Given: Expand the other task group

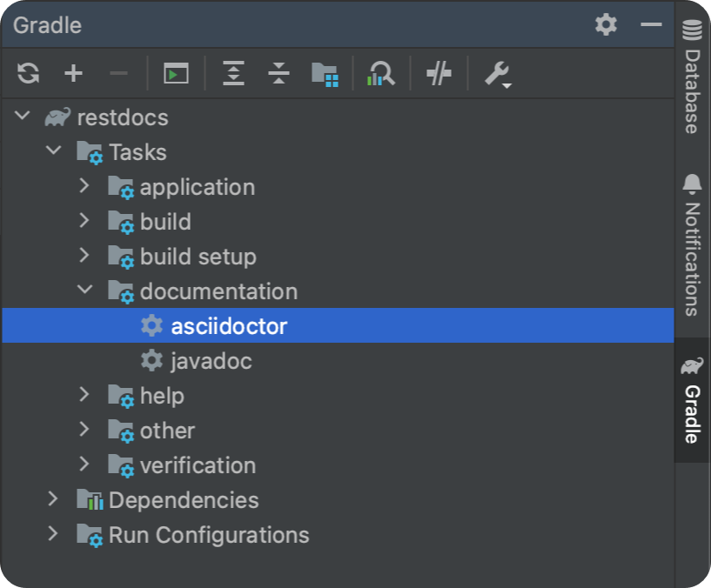Looking at the screenshot, I should [84, 429].
